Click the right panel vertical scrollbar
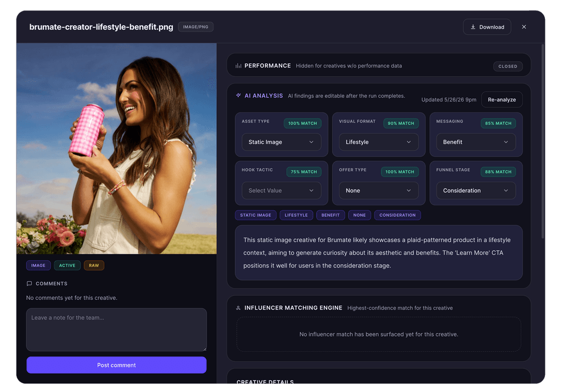 coord(543,142)
